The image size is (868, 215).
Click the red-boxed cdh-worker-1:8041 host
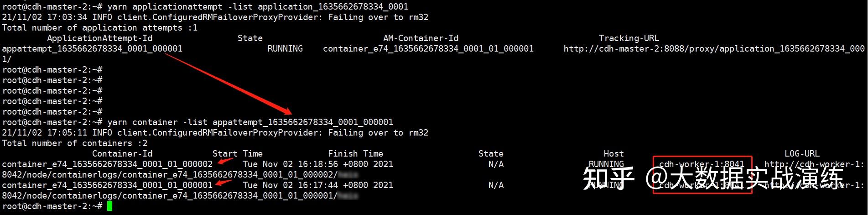click(x=702, y=164)
